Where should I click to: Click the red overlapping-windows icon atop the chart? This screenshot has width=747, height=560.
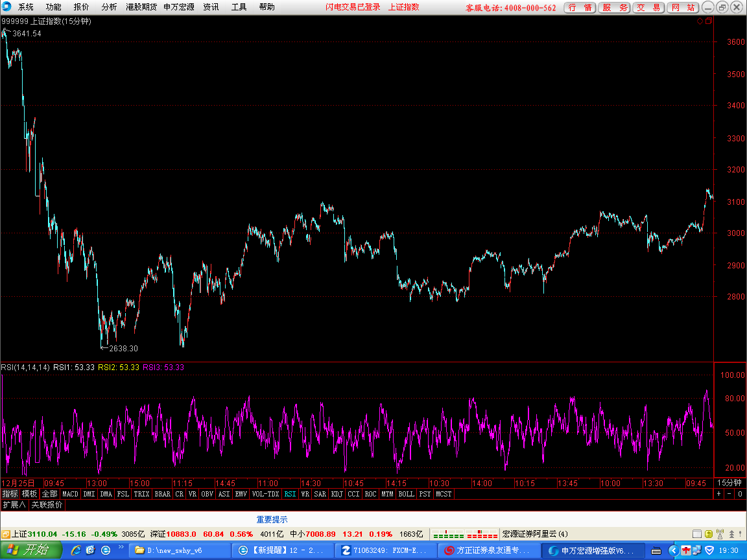[x=708, y=21]
